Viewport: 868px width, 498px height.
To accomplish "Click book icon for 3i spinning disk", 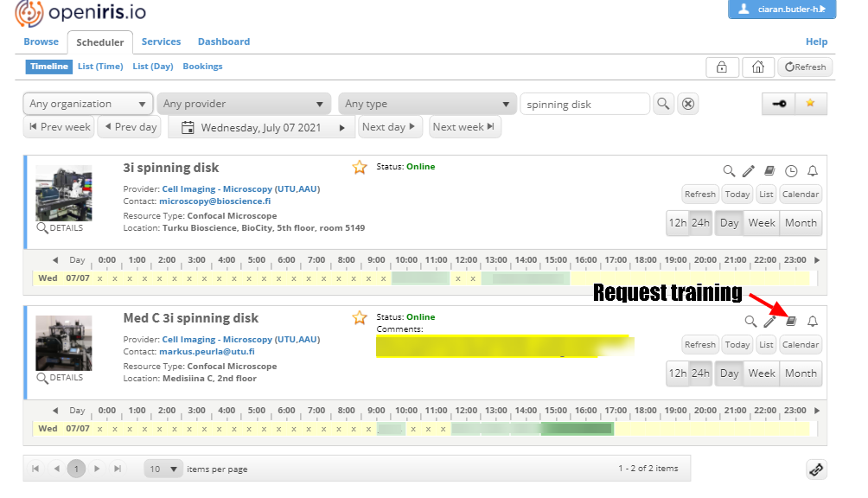I will pos(769,170).
